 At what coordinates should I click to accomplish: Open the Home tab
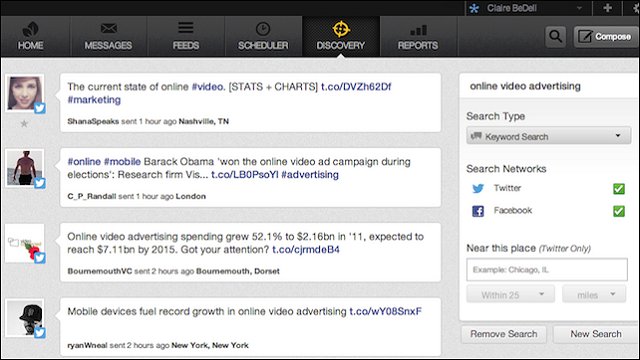pos(31,37)
